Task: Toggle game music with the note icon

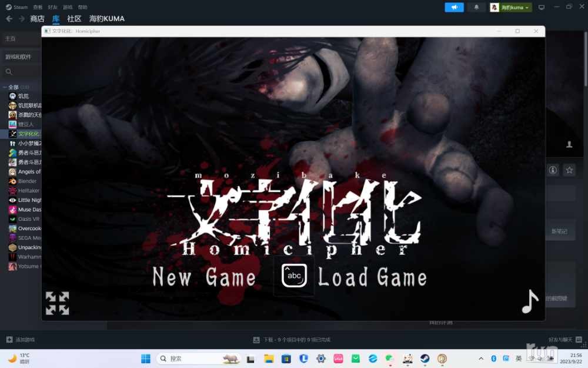Action: click(x=530, y=301)
